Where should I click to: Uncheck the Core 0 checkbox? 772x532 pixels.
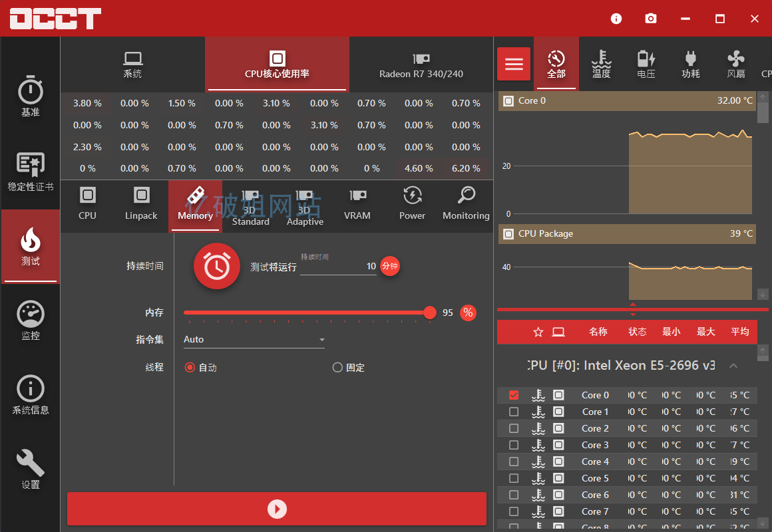pyautogui.click(x=514, y=395)
